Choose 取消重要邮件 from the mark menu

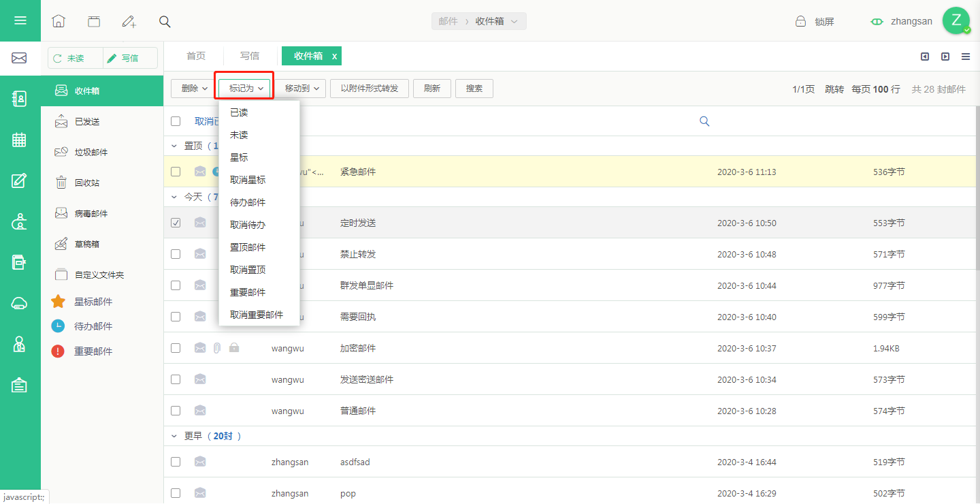point(259,315)
